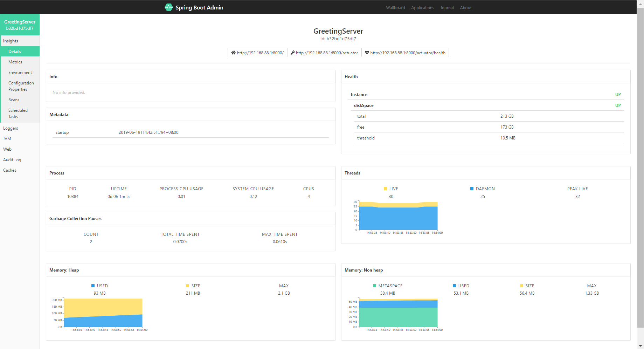Click the heartbeat icon for the health URL
This screenshot has height=349, width=644.
pos(367,53)
